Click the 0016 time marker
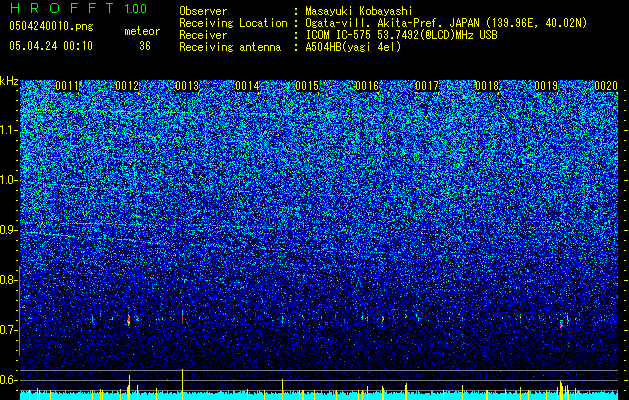The height and width of the screenshot is (400, 629). click(367, 86)
